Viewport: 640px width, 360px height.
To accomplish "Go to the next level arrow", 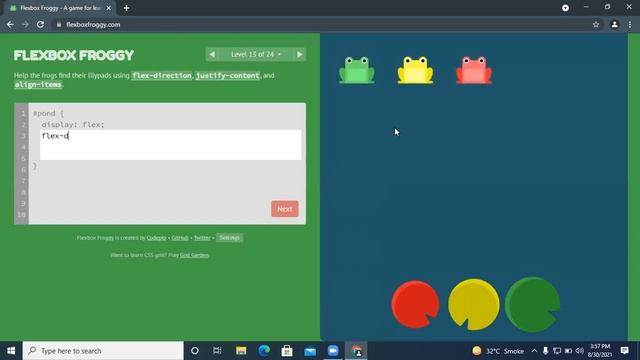I will (x=300, y=54).
